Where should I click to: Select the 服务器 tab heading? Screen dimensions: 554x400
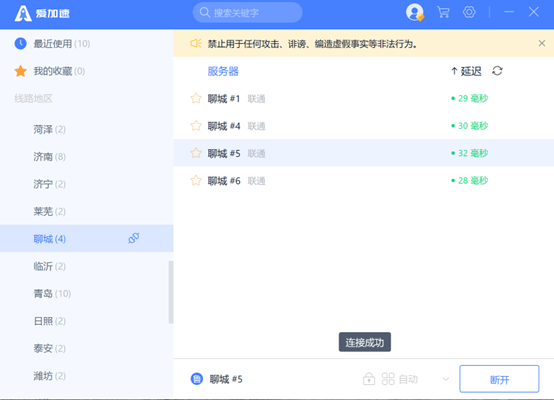223,71
